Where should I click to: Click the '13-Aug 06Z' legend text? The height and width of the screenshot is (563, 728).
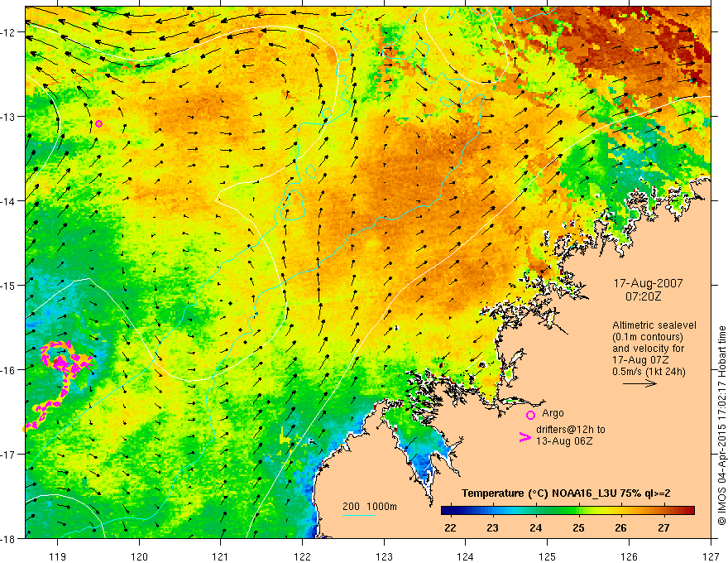pyautogui.click(x=564, y=441)
